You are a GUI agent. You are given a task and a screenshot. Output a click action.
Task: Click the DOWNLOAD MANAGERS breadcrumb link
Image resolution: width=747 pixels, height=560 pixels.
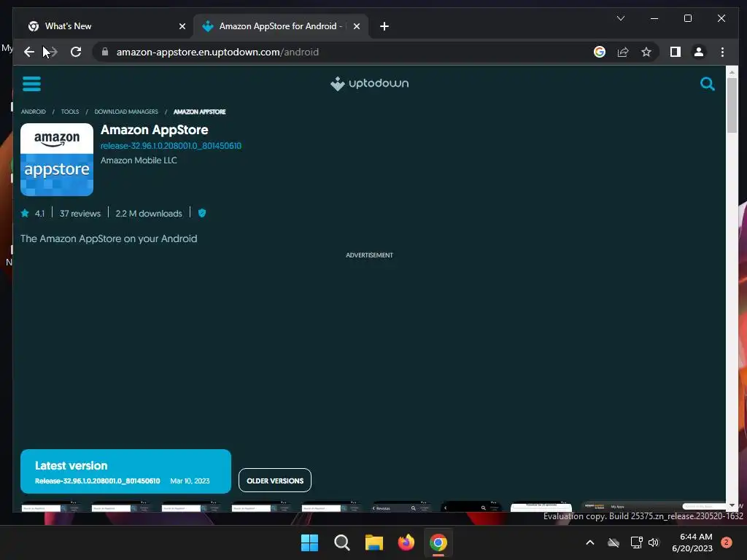(x=126, y=112)
